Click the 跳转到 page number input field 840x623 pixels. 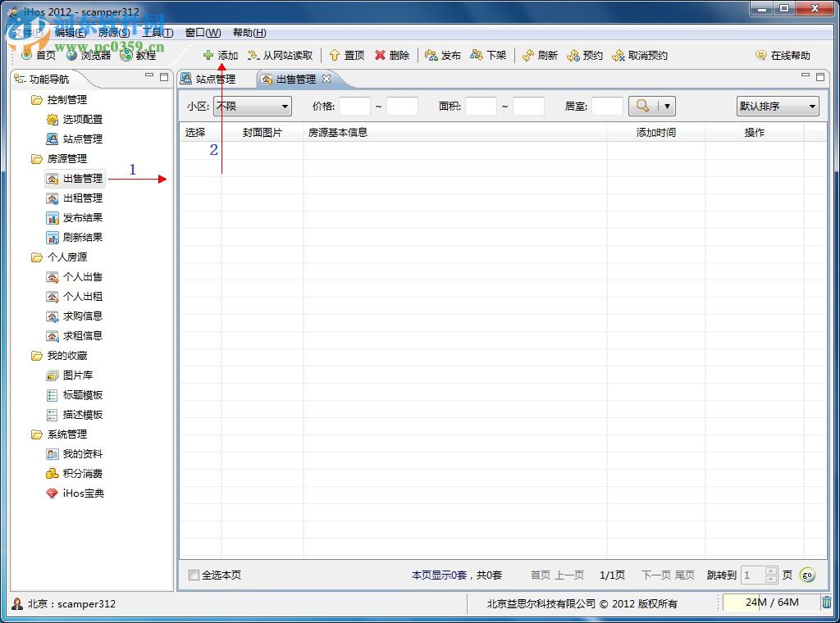point(754,575)
